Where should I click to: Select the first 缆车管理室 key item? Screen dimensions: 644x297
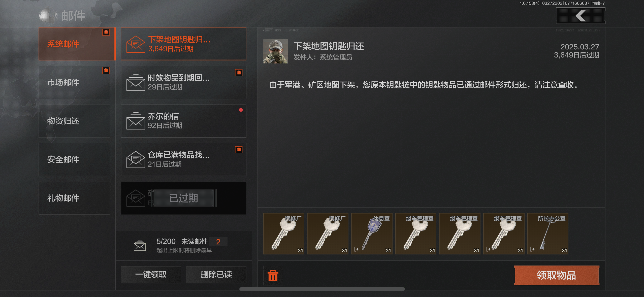point(416,234)
